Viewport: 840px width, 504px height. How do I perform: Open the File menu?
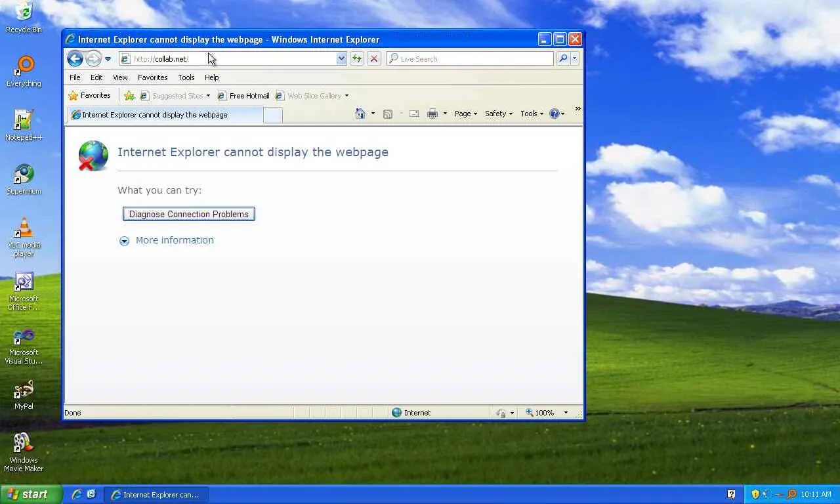click(x=75, y=77)
